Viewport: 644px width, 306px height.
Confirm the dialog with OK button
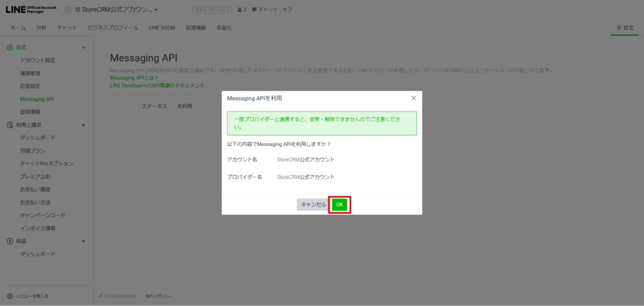pyautogui.click(x=339, y=205)
